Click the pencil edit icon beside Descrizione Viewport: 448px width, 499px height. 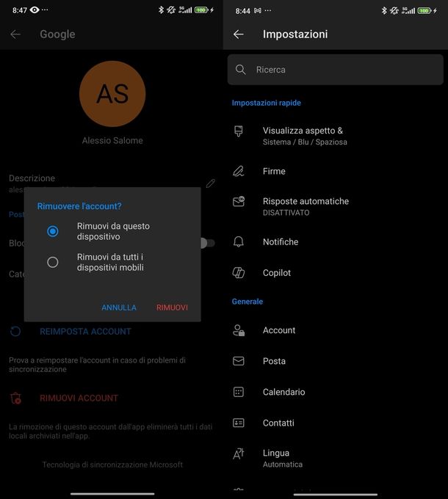(211, 183)
